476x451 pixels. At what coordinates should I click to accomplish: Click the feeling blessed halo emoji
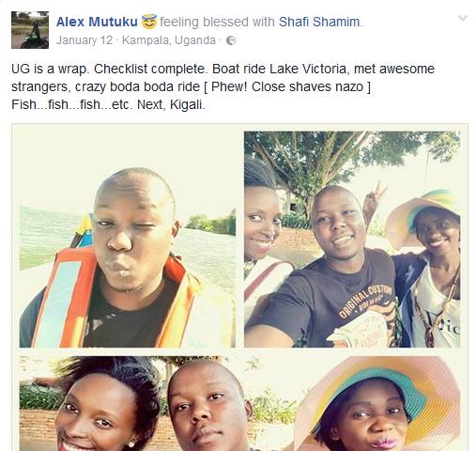pos(149,22)
